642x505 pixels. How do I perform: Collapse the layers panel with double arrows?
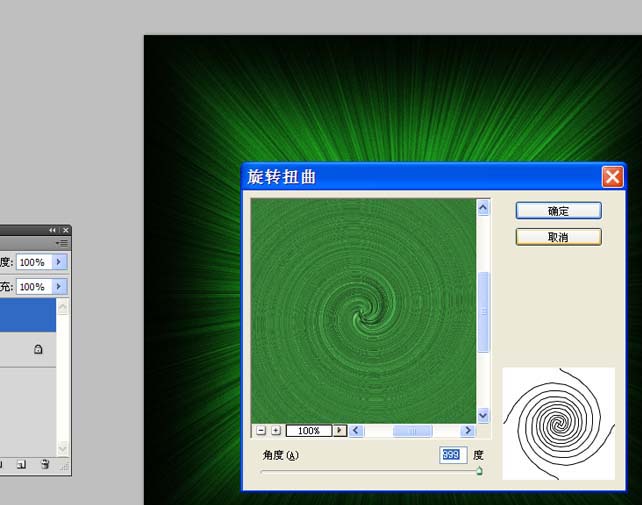tap(52, 230)
